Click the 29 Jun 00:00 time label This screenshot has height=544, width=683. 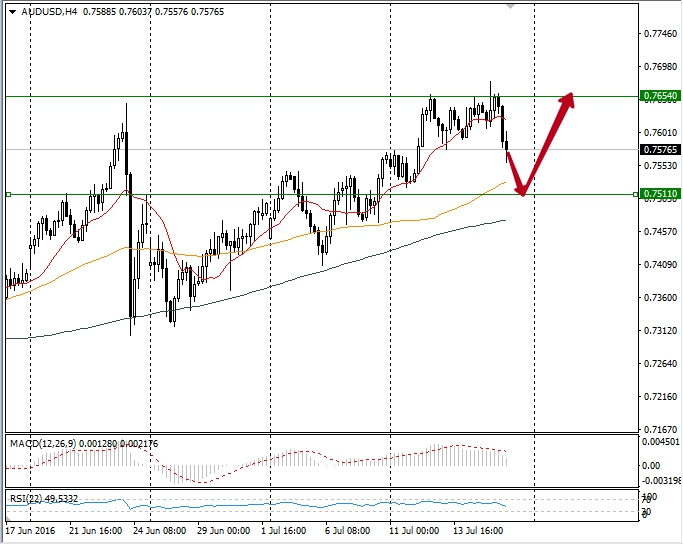tap(223, 530)
